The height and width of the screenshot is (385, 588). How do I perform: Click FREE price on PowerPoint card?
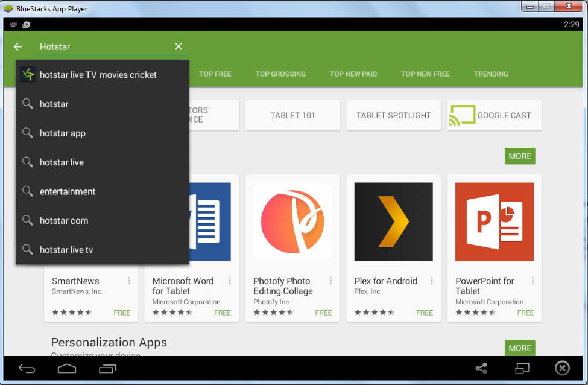[525, 313]
